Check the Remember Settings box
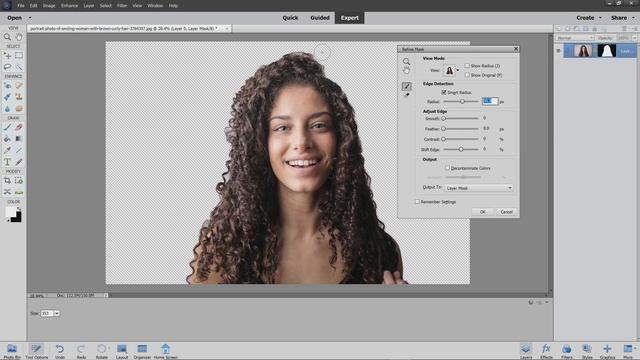The height and width of the screenshot is (360, 640). tap(417, 202)
